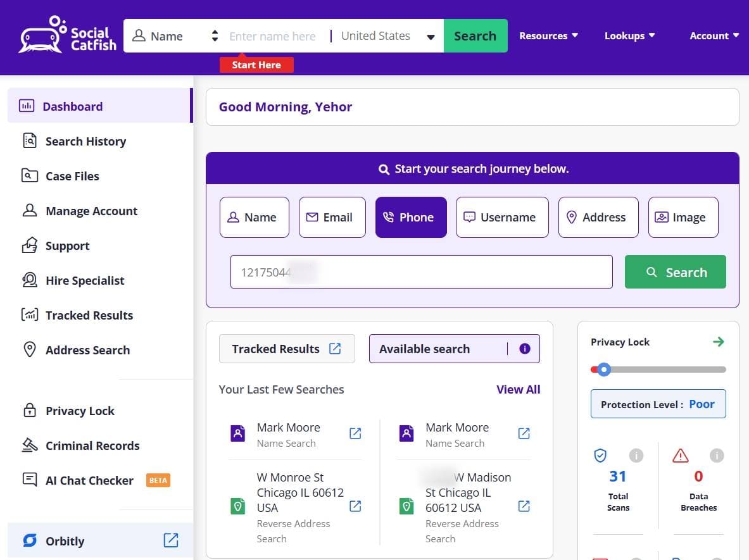Click the Total Scans info icon
The image size is (749, 560).
coord(636,456)
